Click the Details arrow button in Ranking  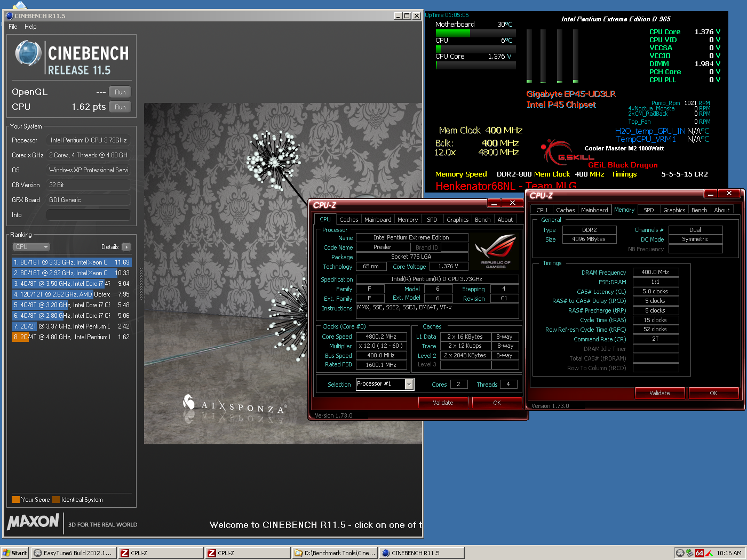tap(126, 247)
